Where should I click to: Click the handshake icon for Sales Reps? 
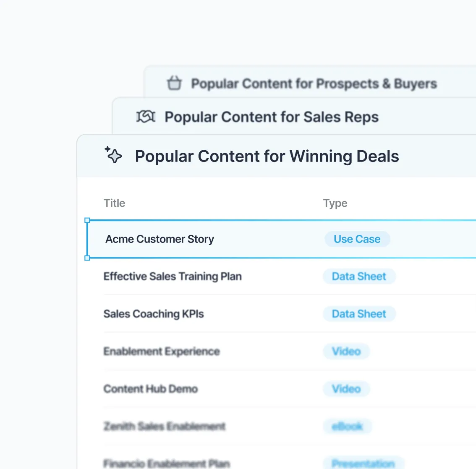point(146,117)
